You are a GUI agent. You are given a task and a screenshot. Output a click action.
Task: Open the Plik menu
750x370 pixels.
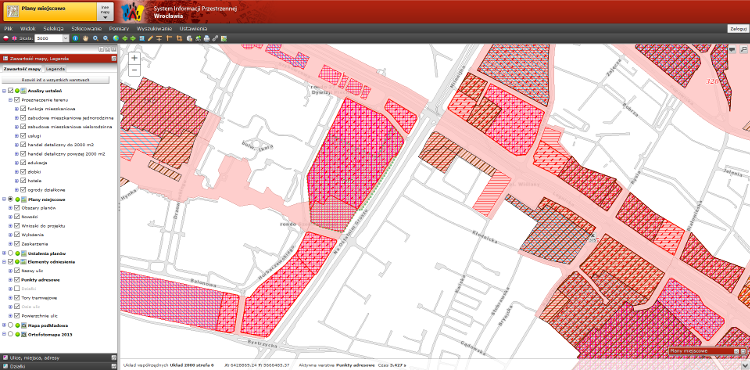pyautogui.click(x=8, y=28)
